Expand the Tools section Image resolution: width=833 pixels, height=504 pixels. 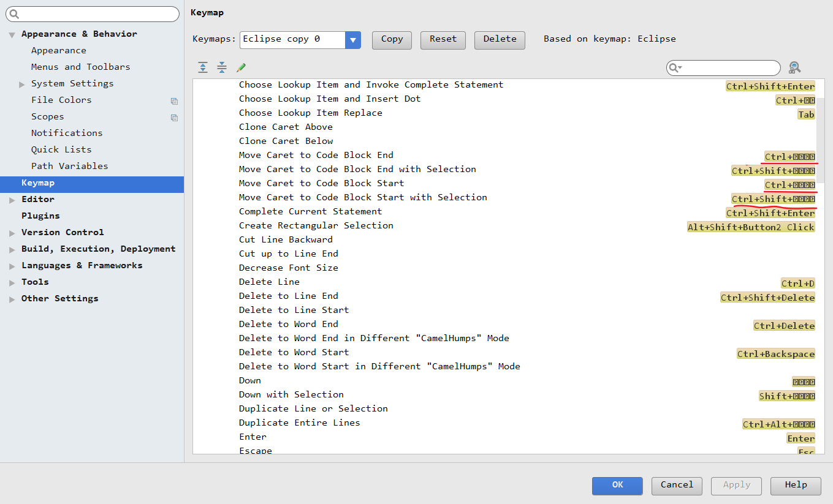coord(12,282)
